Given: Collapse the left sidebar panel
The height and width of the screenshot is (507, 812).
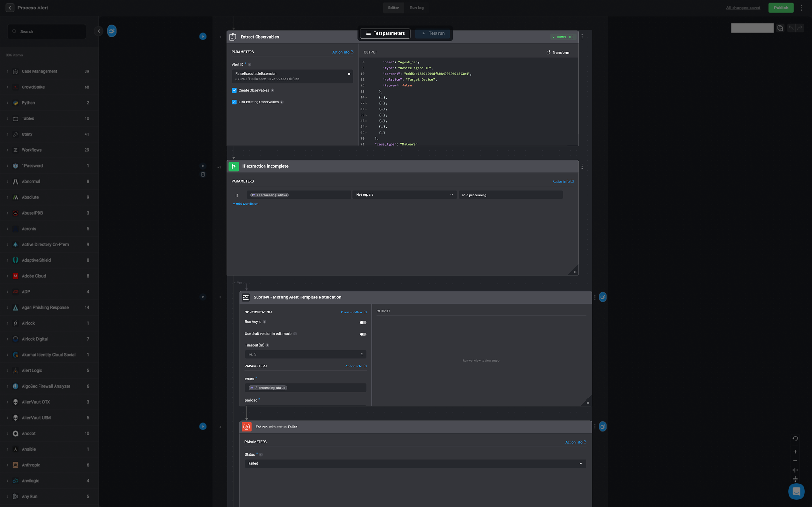Looking at the screenshot, I should [x=99, y=31].
